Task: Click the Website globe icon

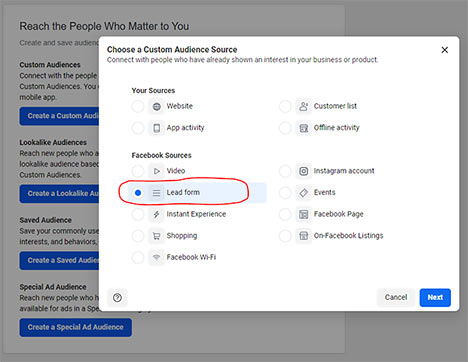Action: pos(156,106)
